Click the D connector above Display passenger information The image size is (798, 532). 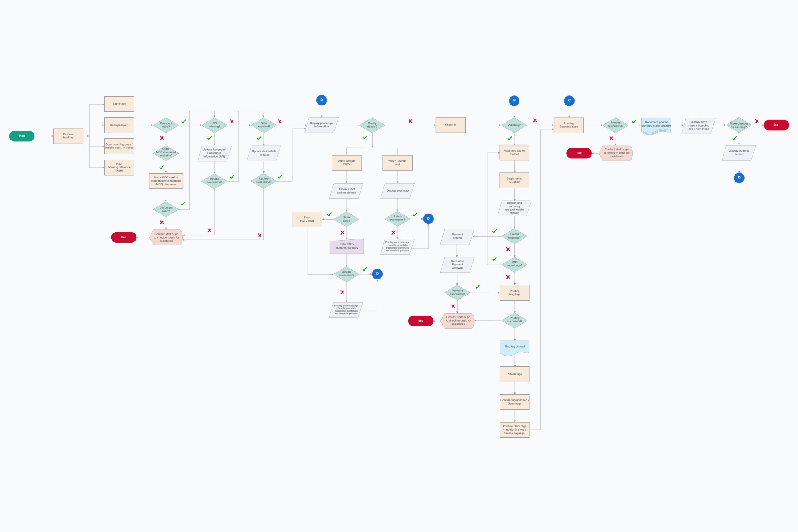pos(322,100)
